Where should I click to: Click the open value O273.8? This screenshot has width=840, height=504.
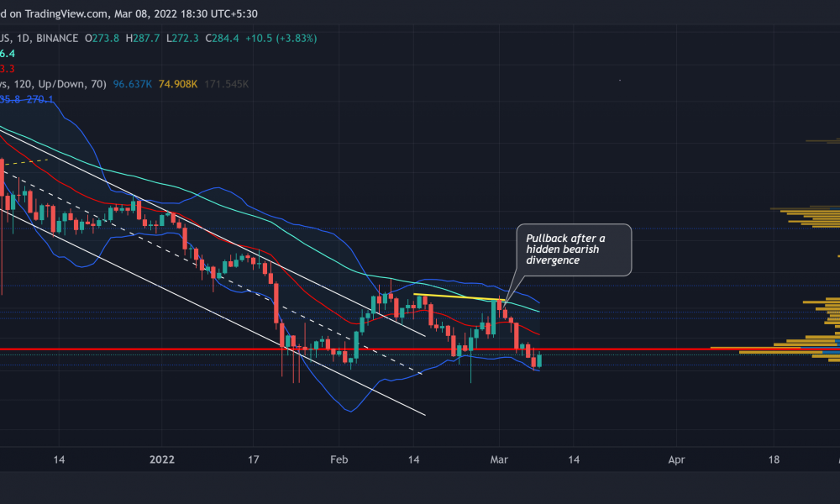click(102, 39)
